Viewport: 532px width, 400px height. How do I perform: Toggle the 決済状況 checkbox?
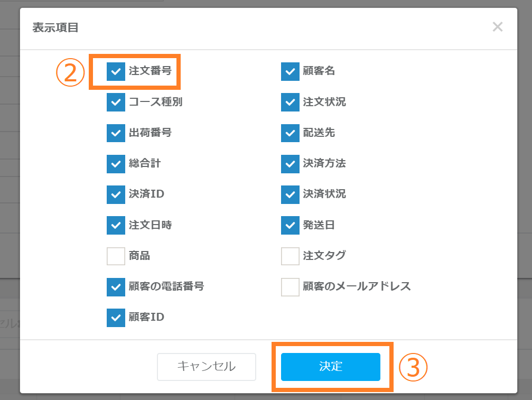[290, 194]
